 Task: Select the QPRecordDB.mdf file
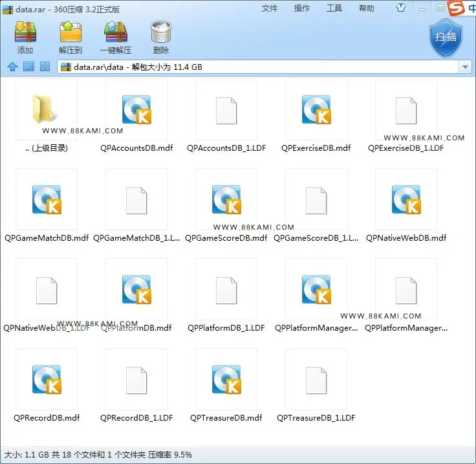(x=47, y=386)
